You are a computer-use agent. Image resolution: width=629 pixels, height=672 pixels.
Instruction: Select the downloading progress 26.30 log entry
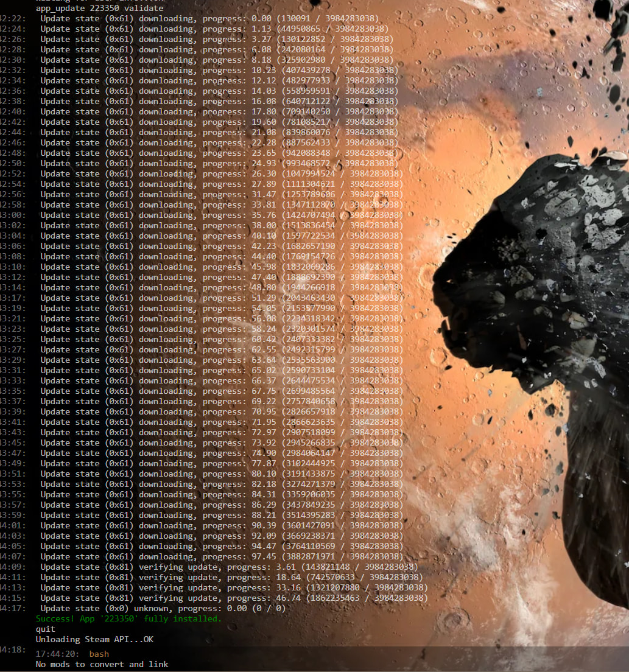(221, 173)
